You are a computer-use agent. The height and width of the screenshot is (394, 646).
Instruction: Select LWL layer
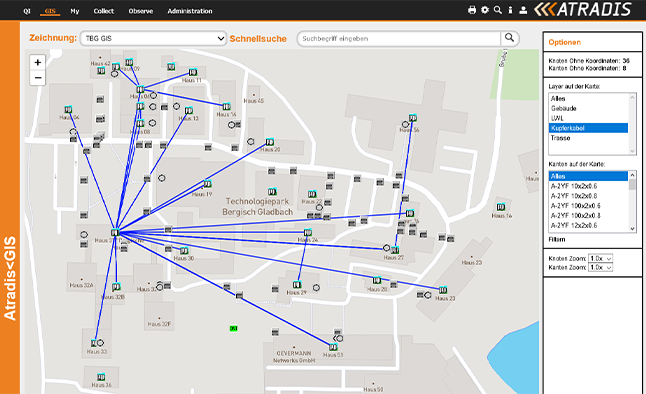click(x=588, y=118)
